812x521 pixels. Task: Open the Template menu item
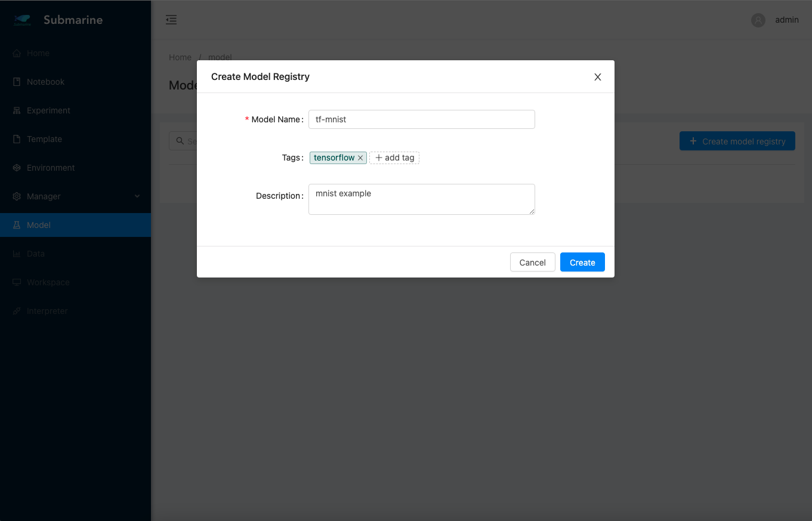point(44,139)
